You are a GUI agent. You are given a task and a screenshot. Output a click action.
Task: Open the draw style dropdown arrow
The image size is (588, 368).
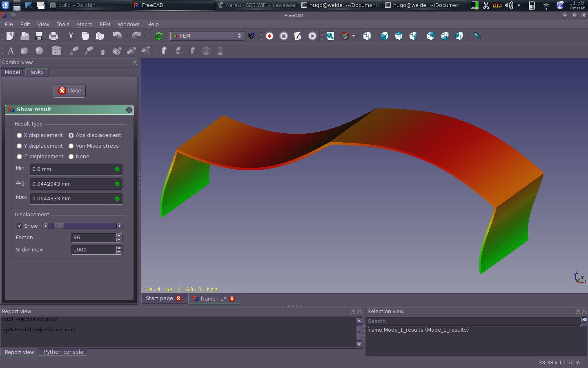[x=354, y=36]
